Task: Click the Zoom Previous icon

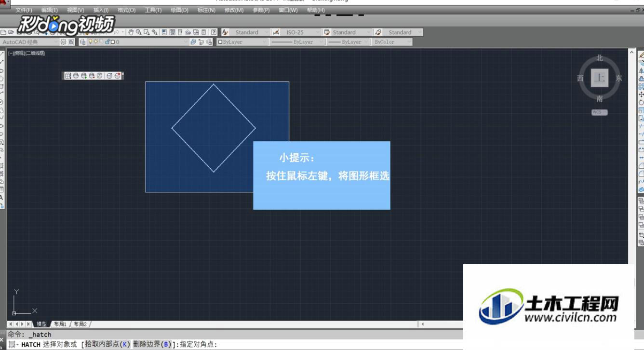Action: coord(154,32)
